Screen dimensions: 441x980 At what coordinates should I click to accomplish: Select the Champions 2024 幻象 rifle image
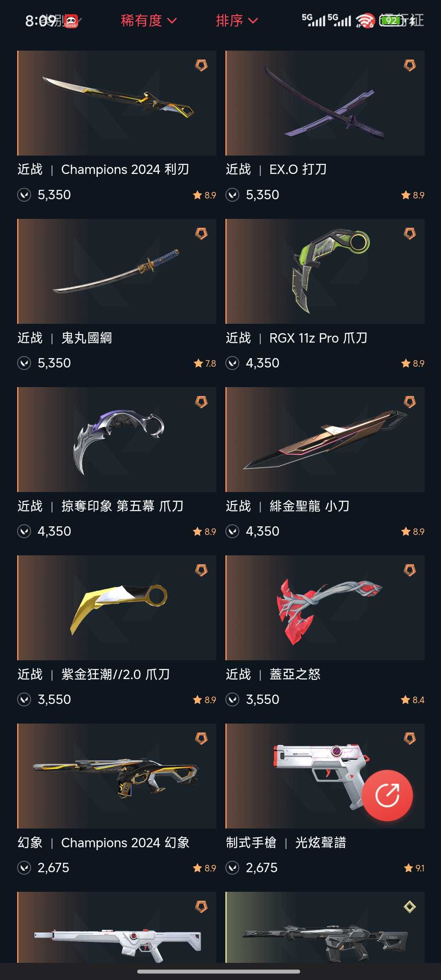point(117,776)
